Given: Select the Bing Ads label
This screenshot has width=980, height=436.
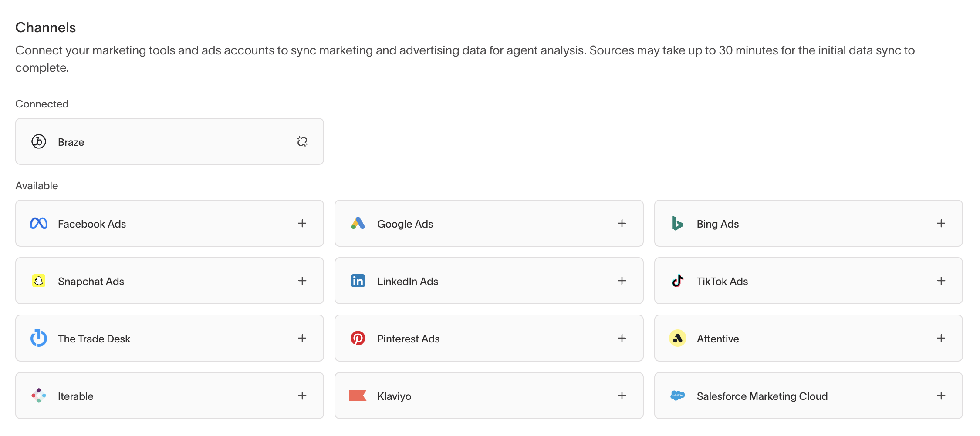Looking at the screenshot, I should 718,224.
